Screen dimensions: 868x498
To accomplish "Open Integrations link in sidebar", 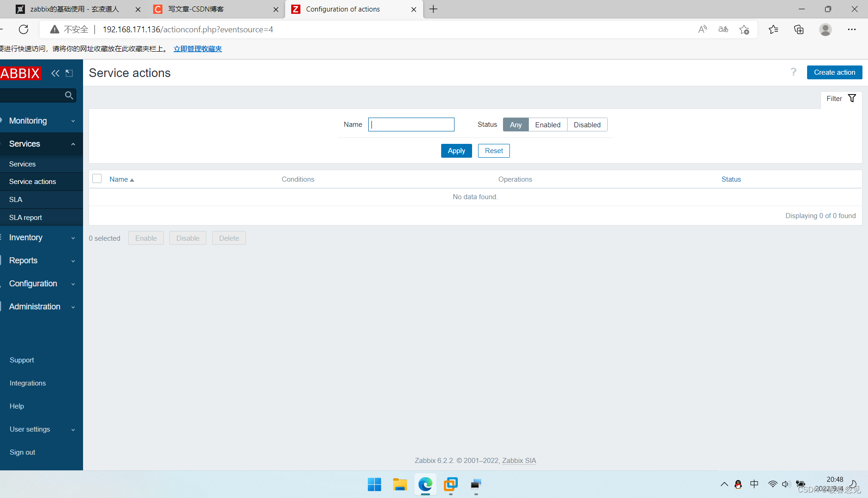I will [x=28, y=383].
